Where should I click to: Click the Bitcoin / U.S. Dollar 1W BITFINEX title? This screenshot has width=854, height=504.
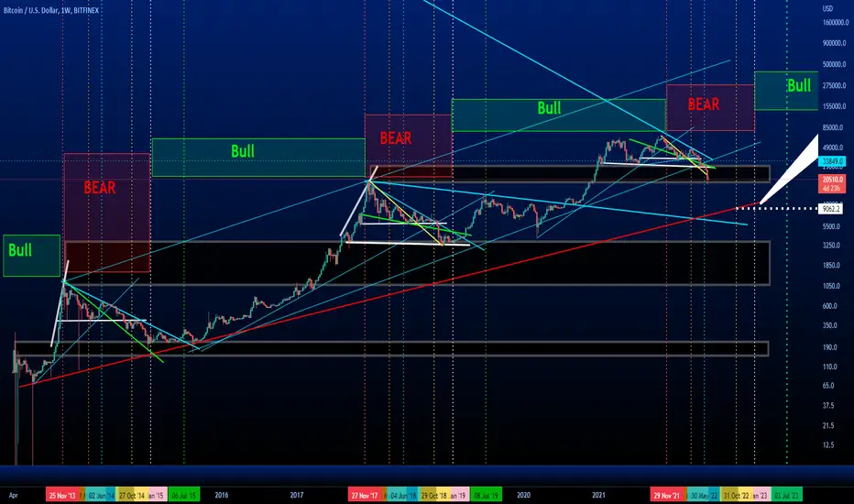(x=50, y=10)
